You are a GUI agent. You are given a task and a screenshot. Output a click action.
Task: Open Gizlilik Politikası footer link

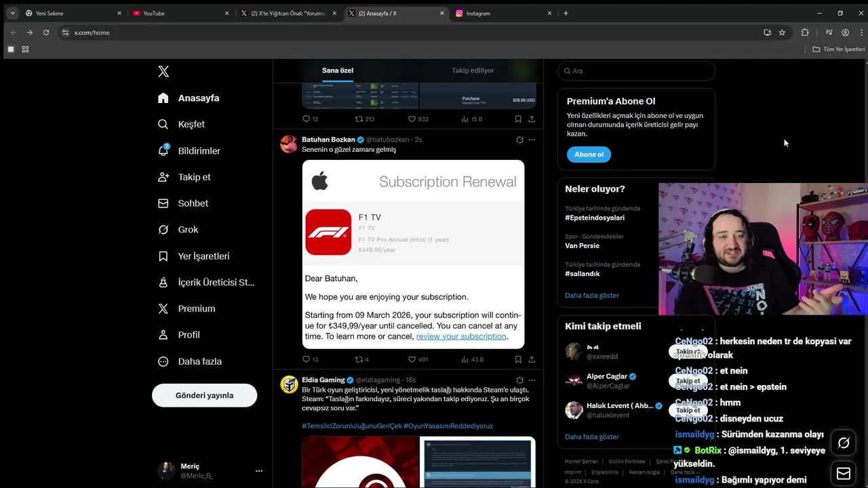click(x=627, y=462)
